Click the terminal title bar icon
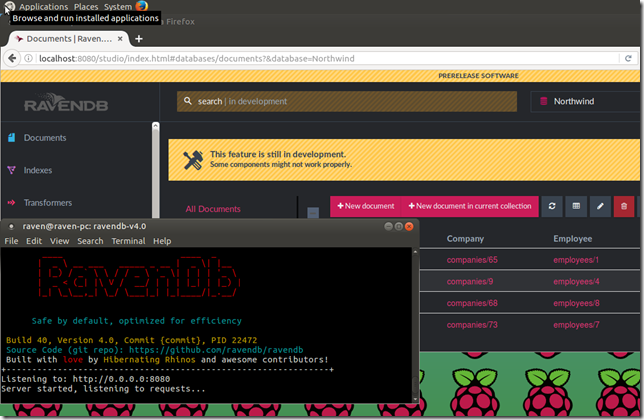This screenshot has width=644, height=420. tap(12, 226)
